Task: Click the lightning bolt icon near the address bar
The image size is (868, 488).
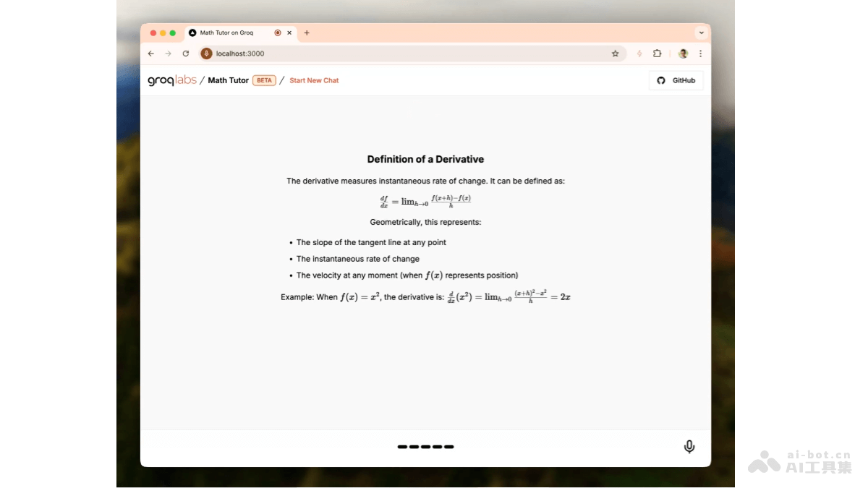Action: pyautogui.click(x=639, y=53)
